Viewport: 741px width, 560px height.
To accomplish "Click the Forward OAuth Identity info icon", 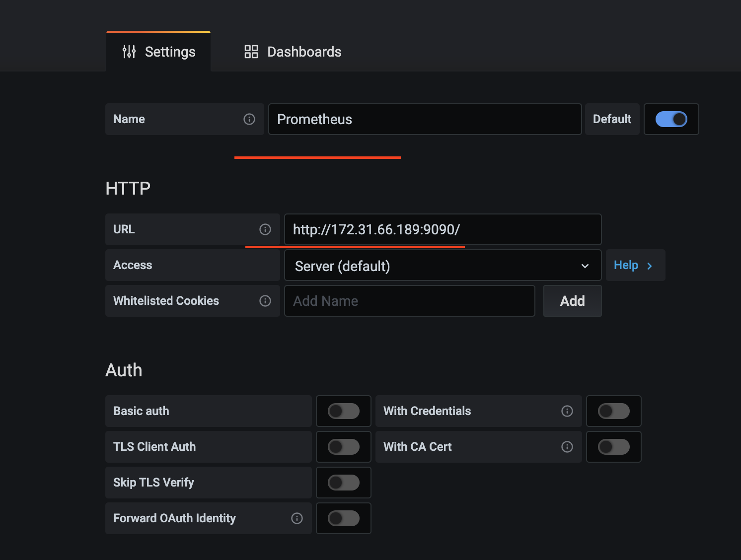I will pyautogui.click(x=297, y=518).
